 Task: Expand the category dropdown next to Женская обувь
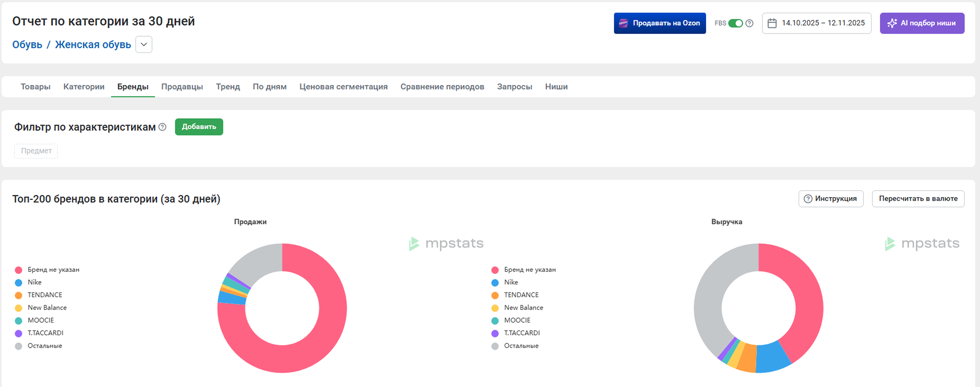[144, 44]
